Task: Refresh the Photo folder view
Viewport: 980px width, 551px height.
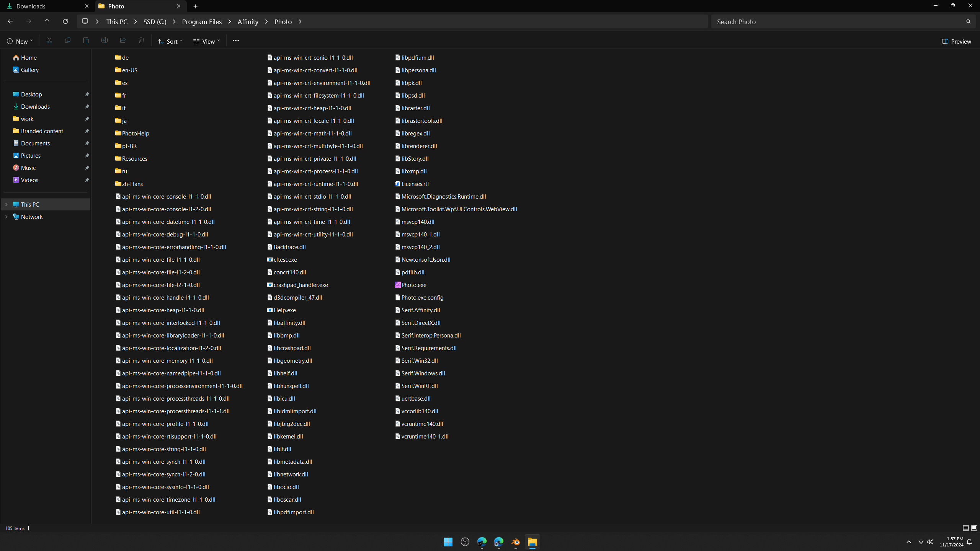Action: (65, 21)
